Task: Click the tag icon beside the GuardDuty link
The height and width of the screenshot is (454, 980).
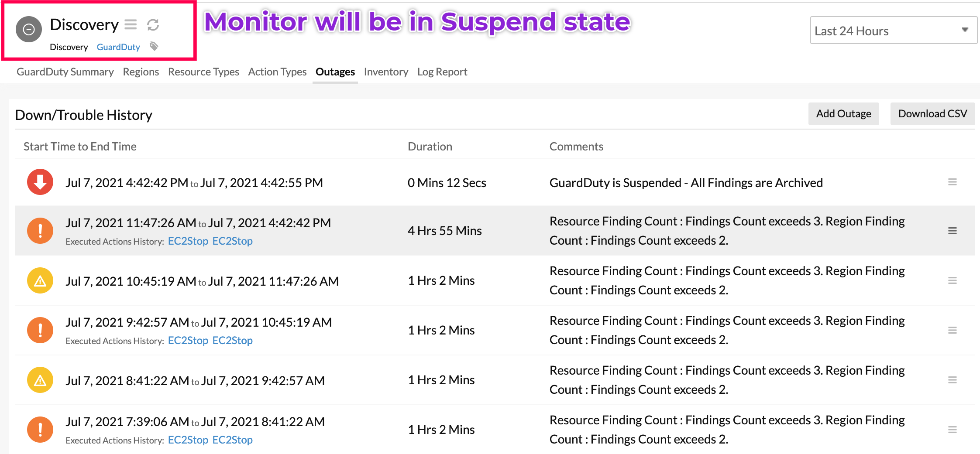Action: pyautogui.click(x=154, y=46)
